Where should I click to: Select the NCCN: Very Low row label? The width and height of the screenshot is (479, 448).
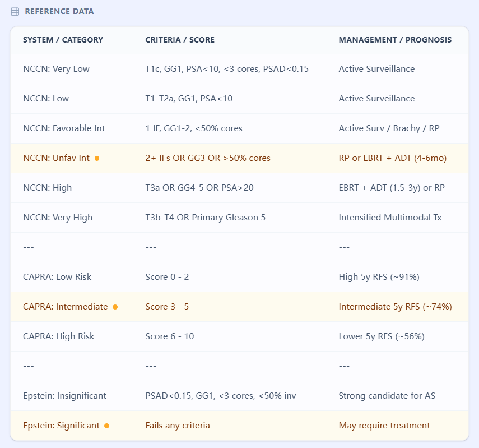[56, 69]
